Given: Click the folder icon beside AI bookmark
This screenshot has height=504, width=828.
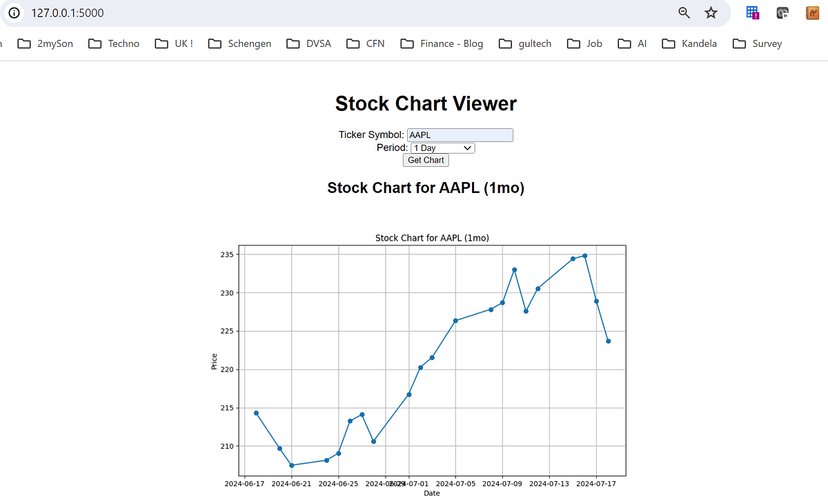Looking at the screenshot, I should click(624, 43).
